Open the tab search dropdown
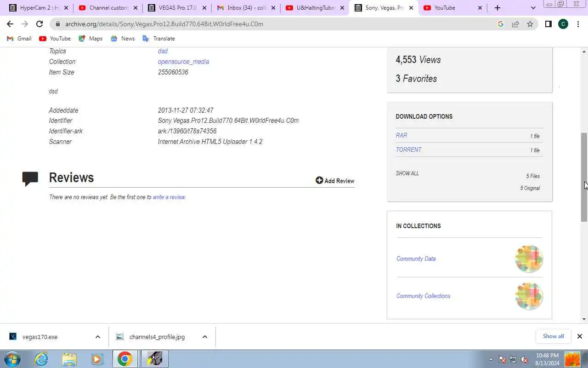The image size is (588, 368). (533, 8)
